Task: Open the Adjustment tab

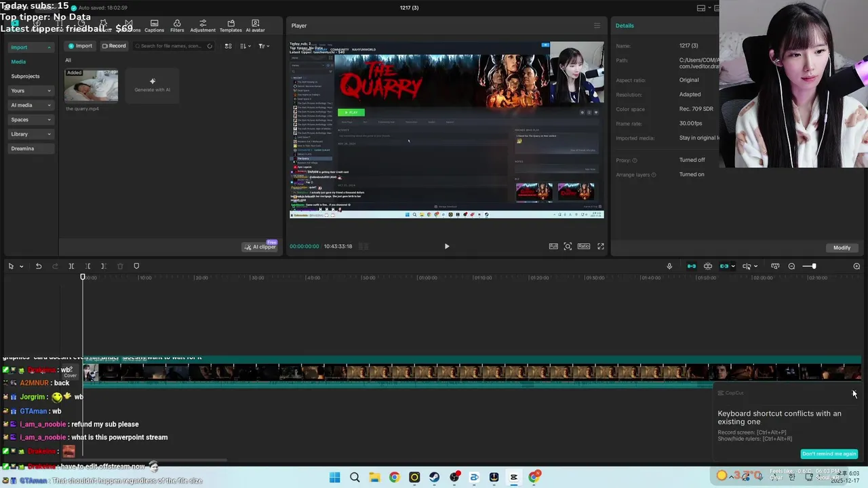Action: [203, 26]
